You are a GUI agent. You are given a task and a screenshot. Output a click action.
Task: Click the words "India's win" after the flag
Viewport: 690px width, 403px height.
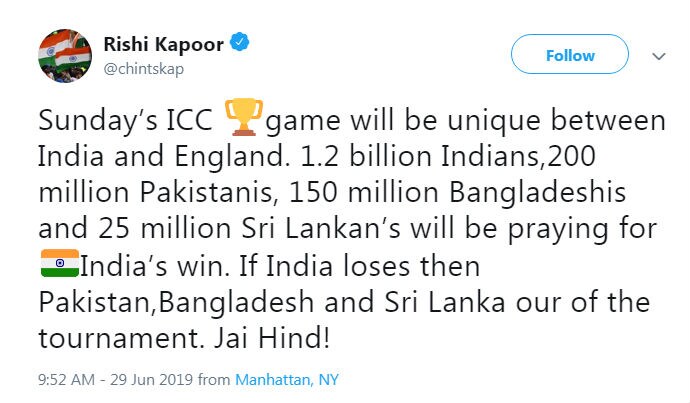(x=145, y=267)
